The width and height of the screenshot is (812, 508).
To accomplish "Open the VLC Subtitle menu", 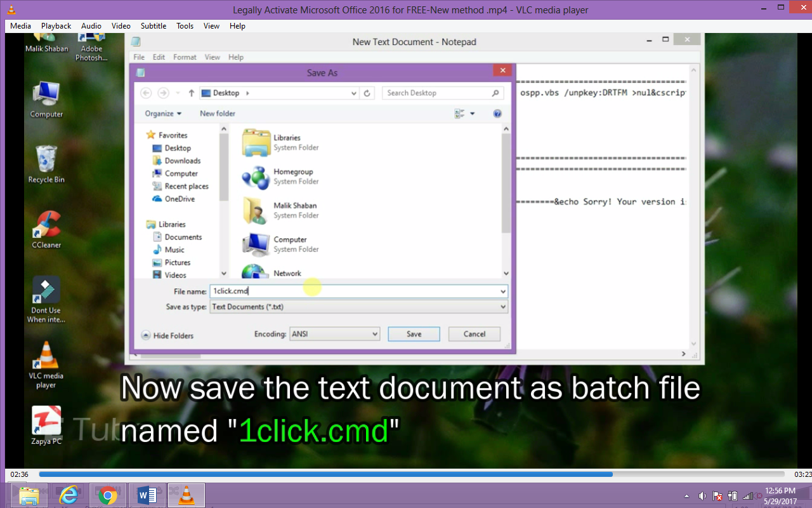I will [154, 26].
